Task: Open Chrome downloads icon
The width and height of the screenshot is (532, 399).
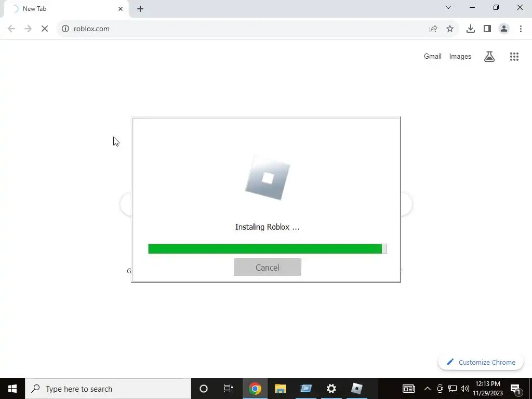Action: click(471, 29)
